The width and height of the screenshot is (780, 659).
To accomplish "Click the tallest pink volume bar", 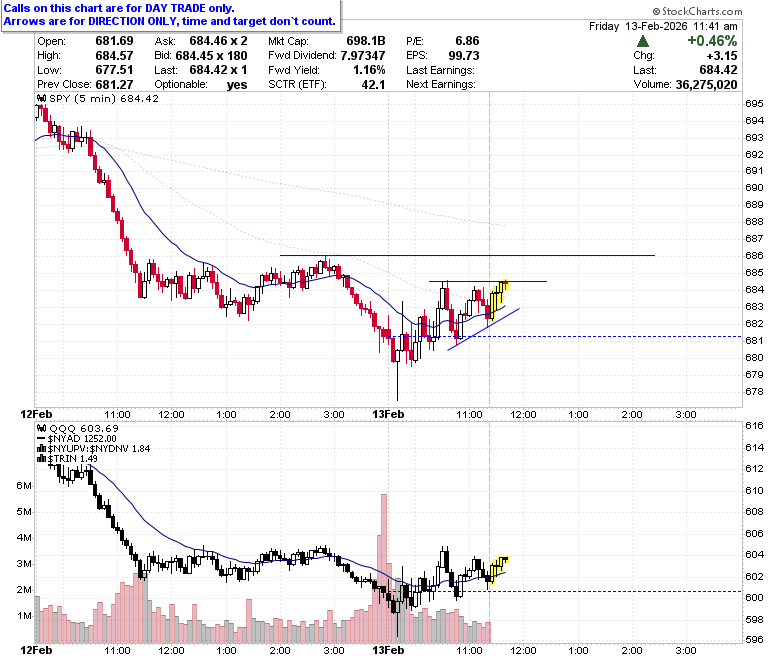I will (x=384, y=568).
